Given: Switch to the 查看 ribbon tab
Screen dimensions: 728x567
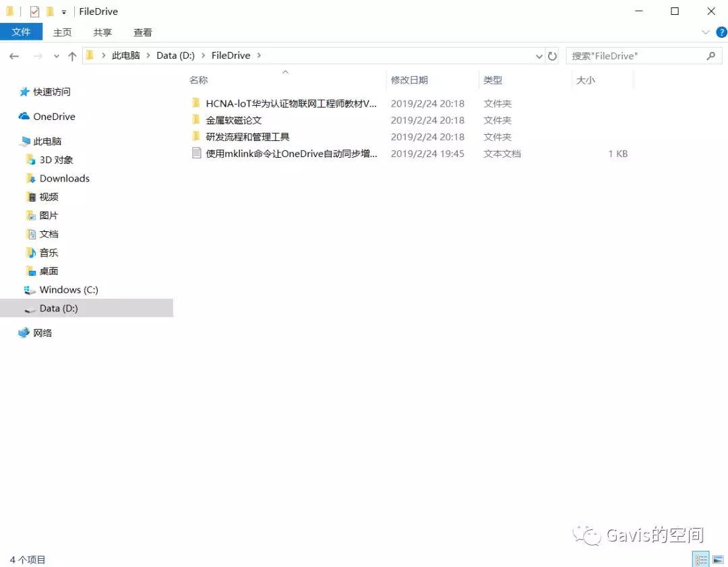Looking at the screenshot, I should tap(142, 32).
